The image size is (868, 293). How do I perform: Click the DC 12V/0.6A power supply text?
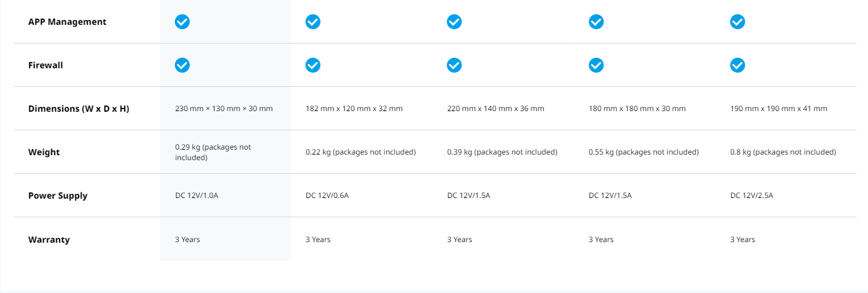click(x=327, y=196)
